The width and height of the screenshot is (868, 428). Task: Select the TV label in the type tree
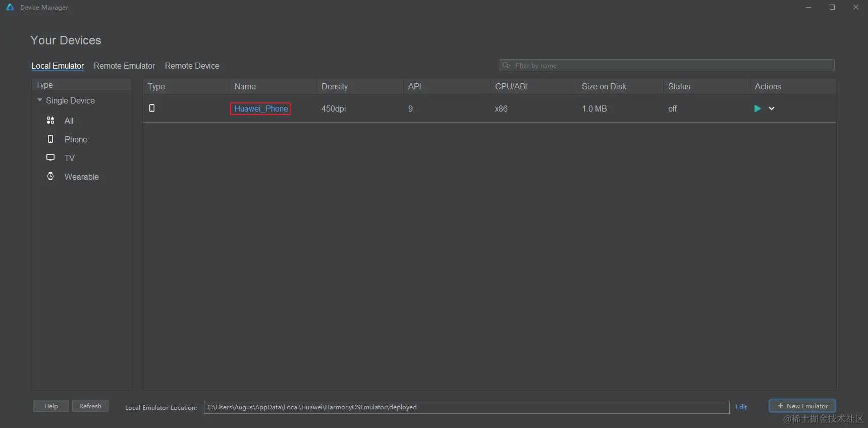tap(70, 158)
